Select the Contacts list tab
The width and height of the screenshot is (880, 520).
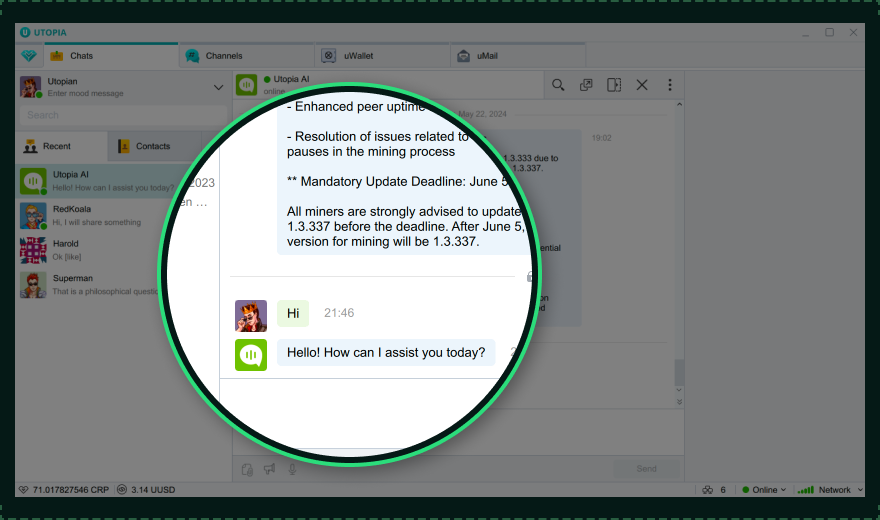pyautogui.click(x=153, y=146)
